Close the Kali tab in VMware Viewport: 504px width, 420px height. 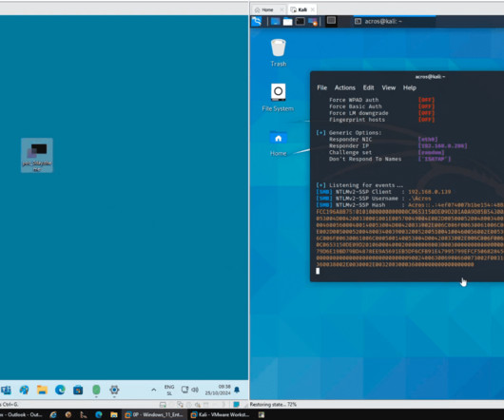[x=313, y=10]
